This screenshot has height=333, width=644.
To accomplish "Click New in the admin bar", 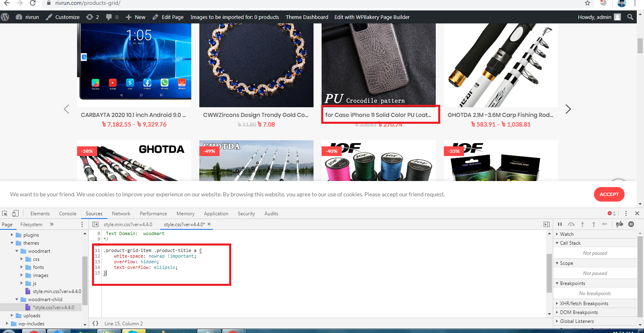I will pos(136,17).
